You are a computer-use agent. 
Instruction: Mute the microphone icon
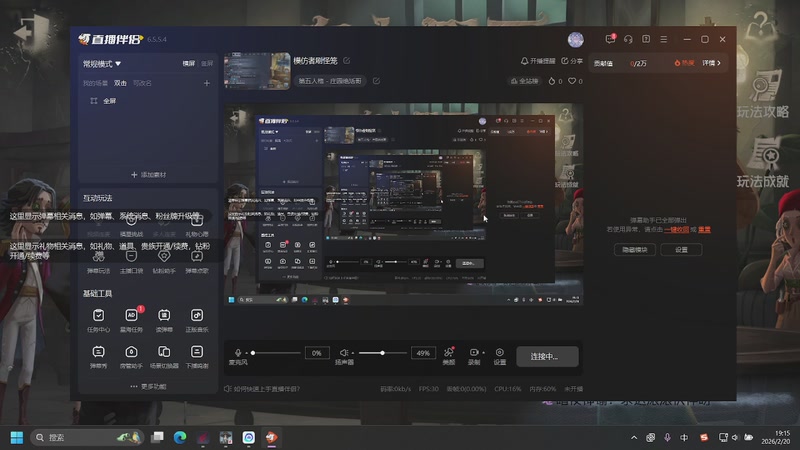point(238,353)
